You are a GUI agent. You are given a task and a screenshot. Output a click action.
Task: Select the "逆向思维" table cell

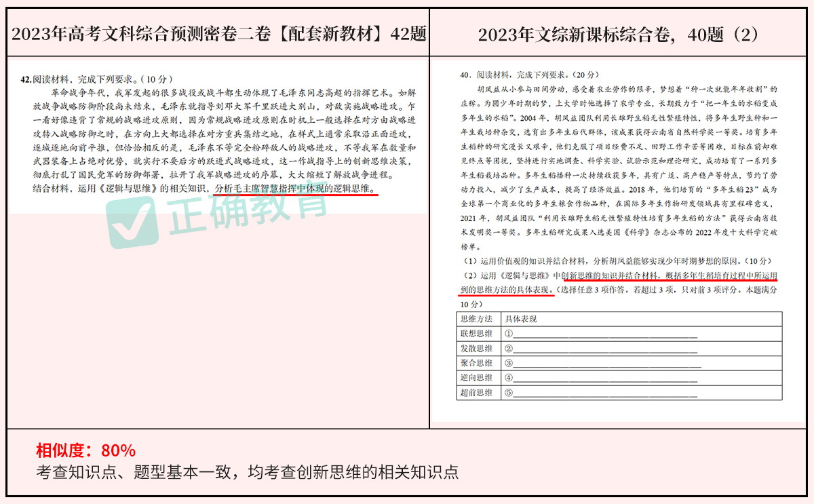[x=479, y=378]
